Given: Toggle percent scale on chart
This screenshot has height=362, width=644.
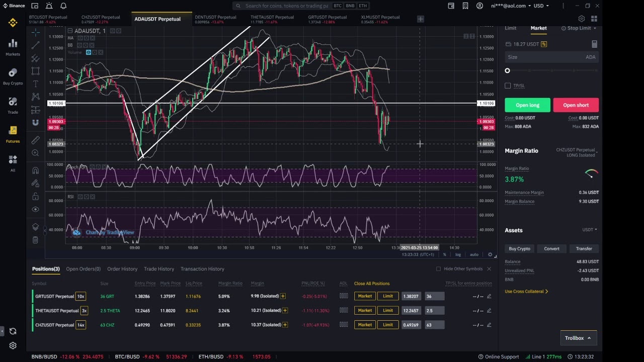Looking at the screenshot, I should tap(444, 255).
